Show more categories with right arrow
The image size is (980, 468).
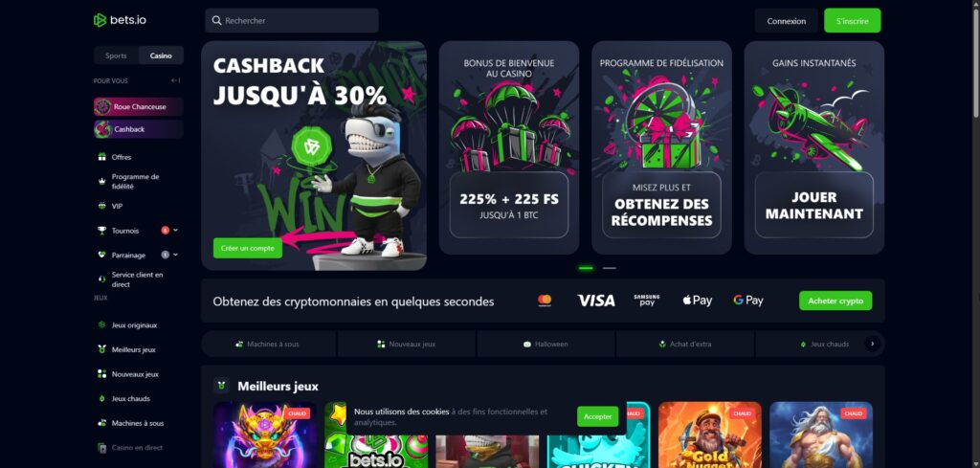[x=873, y=344]
